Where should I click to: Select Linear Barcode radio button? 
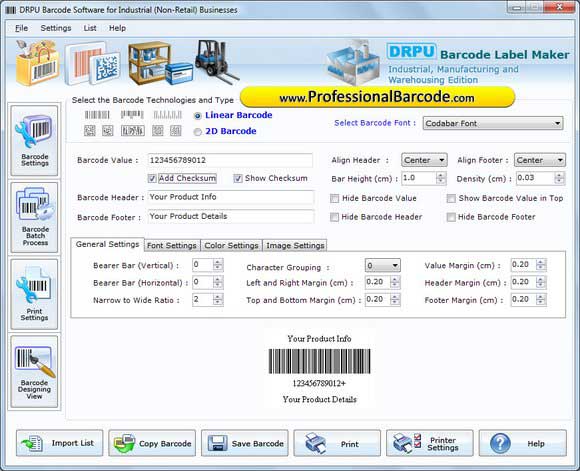coord(198,116)
